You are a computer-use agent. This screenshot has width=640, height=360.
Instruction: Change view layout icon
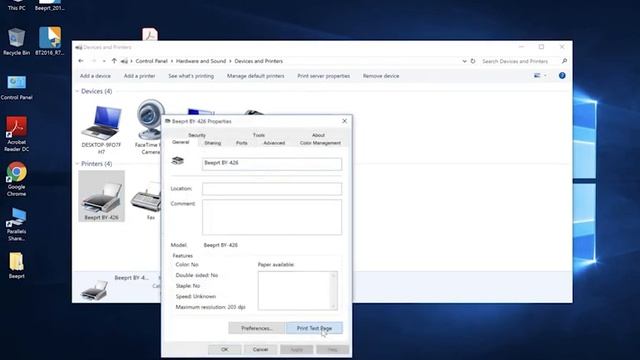pyautogui.click(x=537, y=76)
